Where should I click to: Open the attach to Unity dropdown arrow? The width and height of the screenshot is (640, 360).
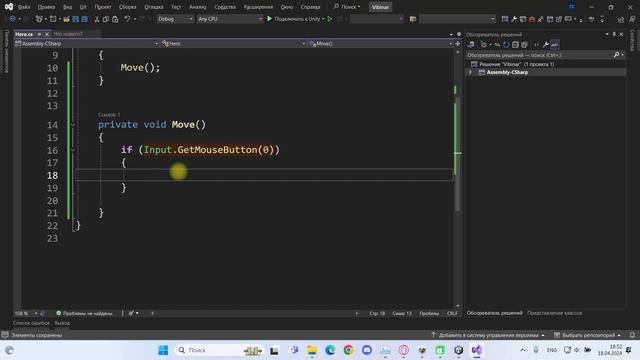click(323, 19)
